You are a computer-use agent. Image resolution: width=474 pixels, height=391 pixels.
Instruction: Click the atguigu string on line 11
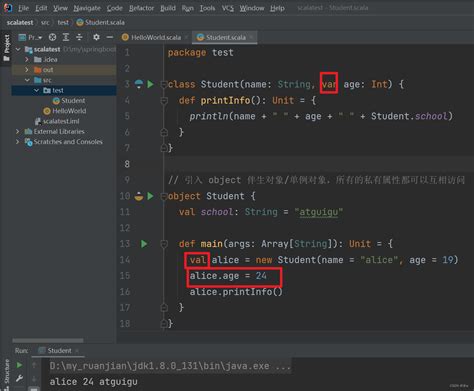click(x=318, y=212)
